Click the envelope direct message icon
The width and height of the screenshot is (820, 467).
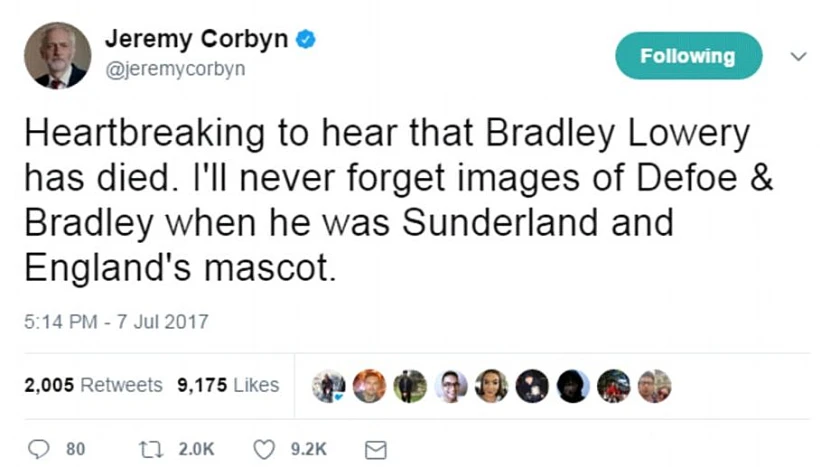375,450
